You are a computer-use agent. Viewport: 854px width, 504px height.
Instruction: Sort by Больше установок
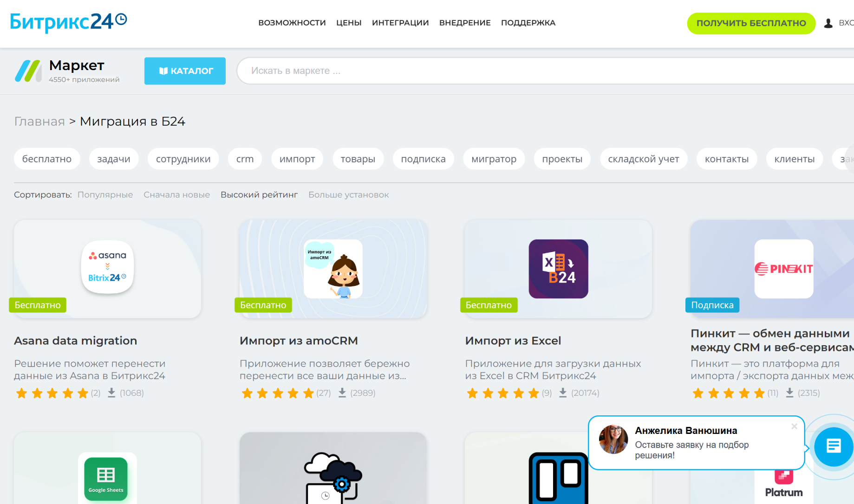pyautogui.click(x=349, y=195)
